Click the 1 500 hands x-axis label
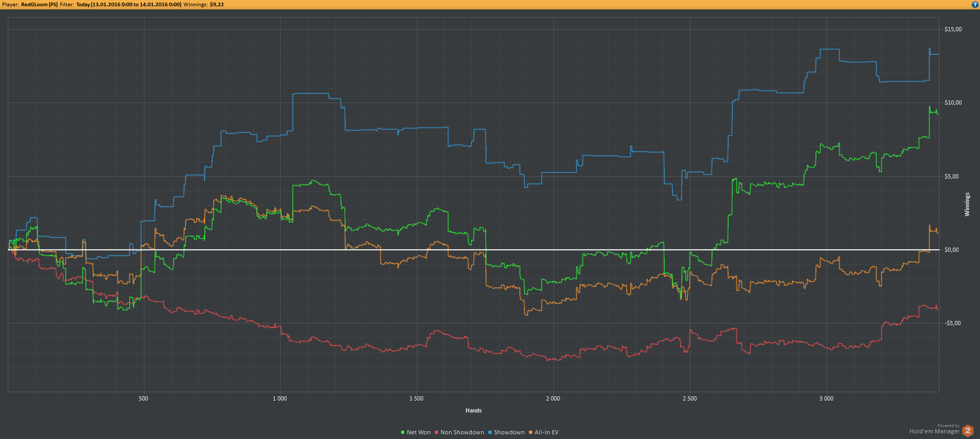980x439 pixels. [416, 398]
